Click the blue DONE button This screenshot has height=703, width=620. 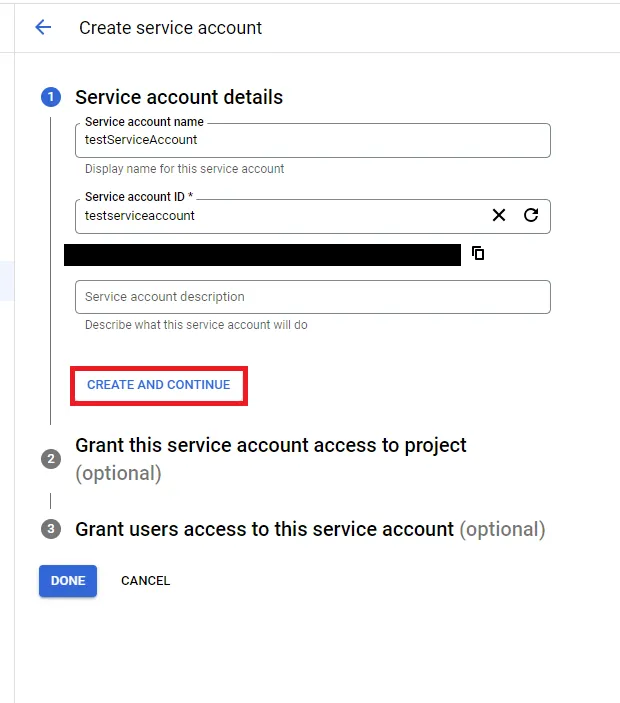click(x=68, y=581)
